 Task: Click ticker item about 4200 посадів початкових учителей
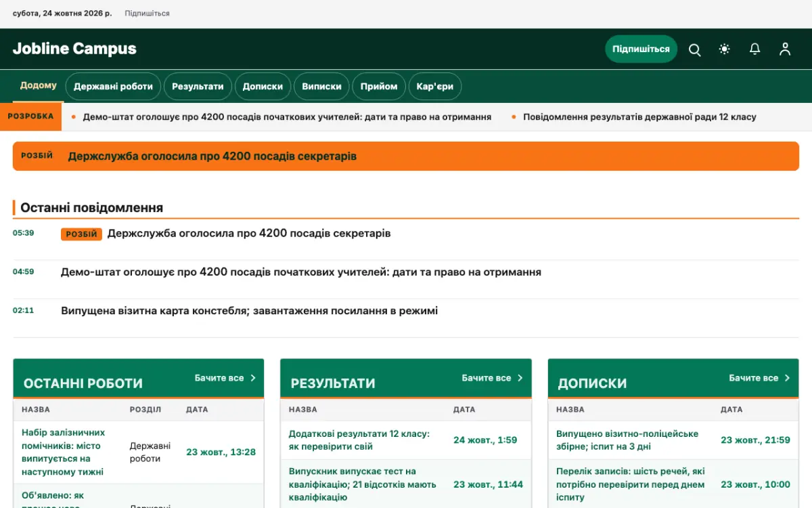[x=287, y=117]
